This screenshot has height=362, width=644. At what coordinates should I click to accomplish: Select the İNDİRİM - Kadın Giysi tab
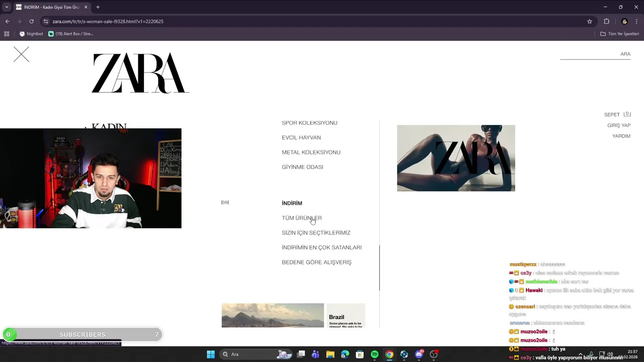pos(52,7)
